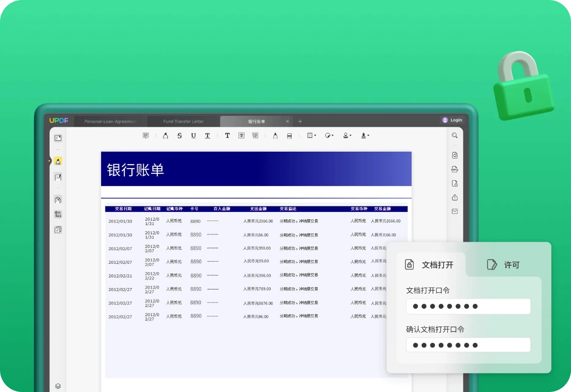This screenshot has height=392, width=571.
Task: Switch to Personal-Loan-Agreement tab
Action: tap(110, 121)
